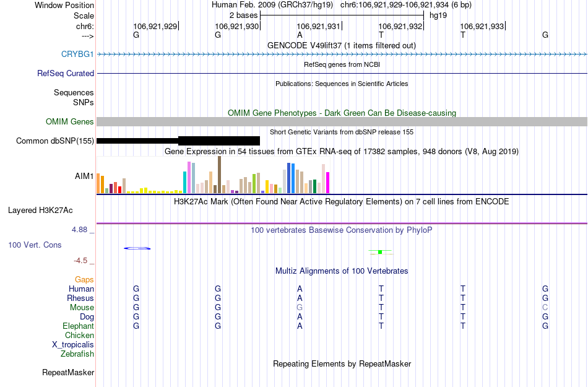Screen dimensions: 588x387
Task: Click 'Short Genetic Variants from dbSNP' title
Action: (342, 132)
